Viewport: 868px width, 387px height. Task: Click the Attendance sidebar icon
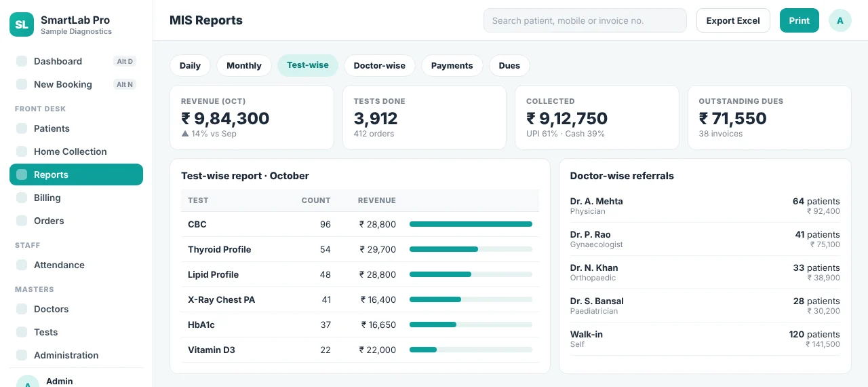tap(22, 265)
